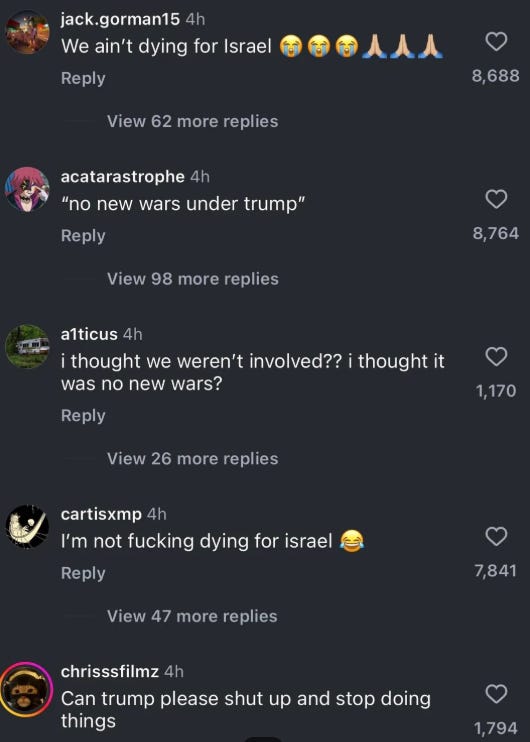Open the cartisxmp username link

(x=101, y=514)
